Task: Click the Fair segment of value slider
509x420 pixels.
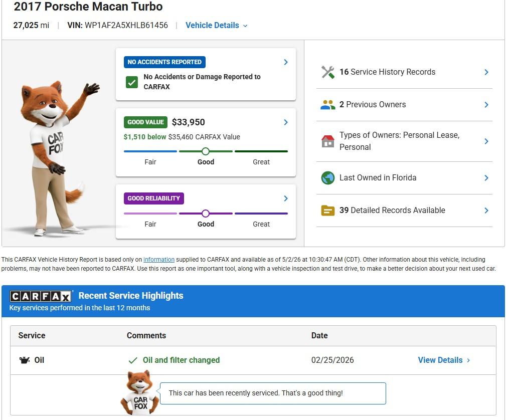Action: 150,151
